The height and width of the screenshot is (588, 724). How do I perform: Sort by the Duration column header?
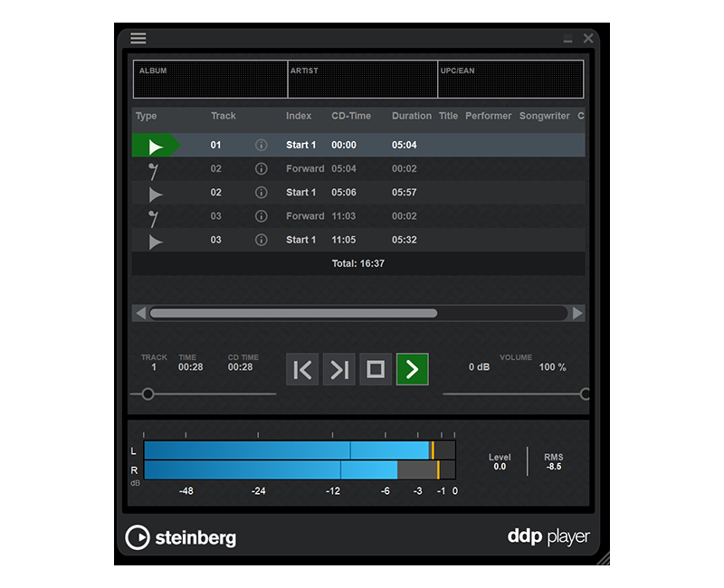412,116
